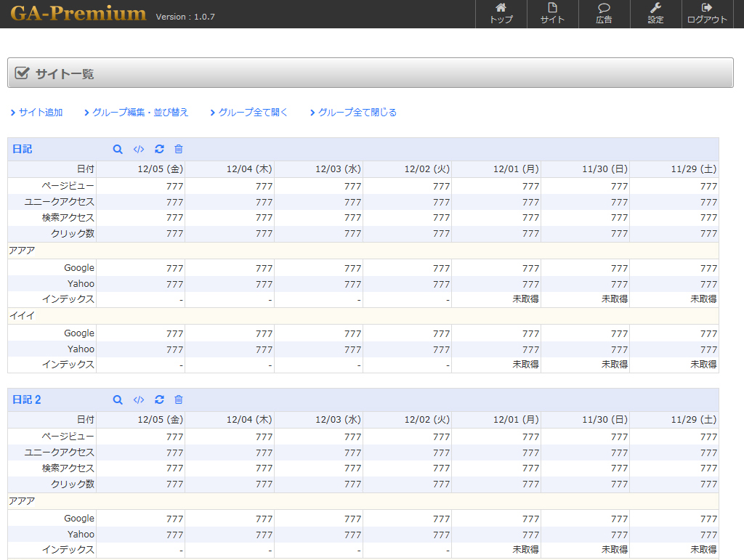Open the 広告 navigation item
This screenshot has width=744, height=560.
click(x=604, y=14)
